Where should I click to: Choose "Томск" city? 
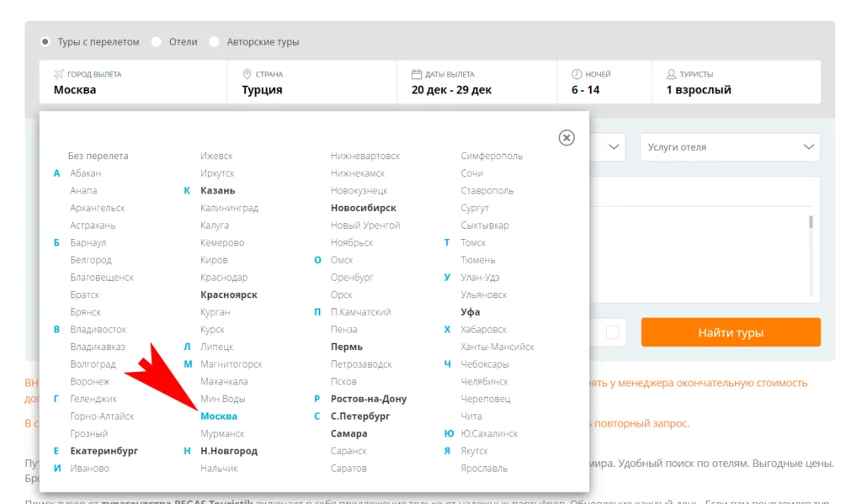pos(473,242)
